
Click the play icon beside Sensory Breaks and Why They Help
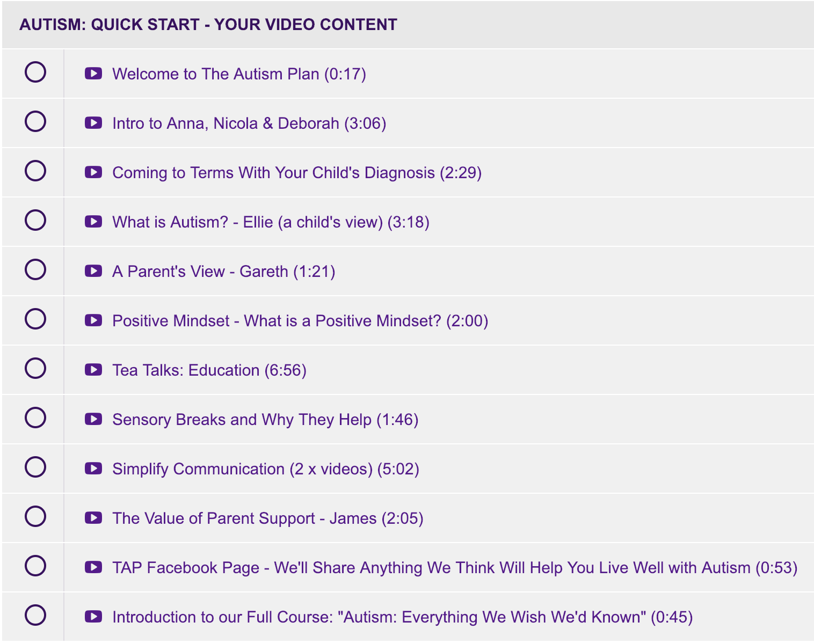pos(93,419)
